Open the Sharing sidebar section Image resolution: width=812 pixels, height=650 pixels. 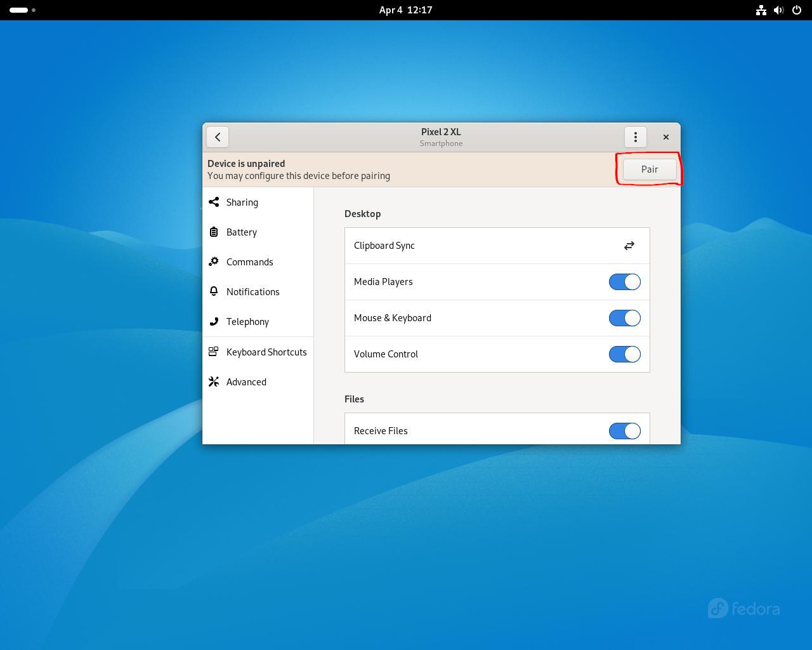[x=258, y=202]
